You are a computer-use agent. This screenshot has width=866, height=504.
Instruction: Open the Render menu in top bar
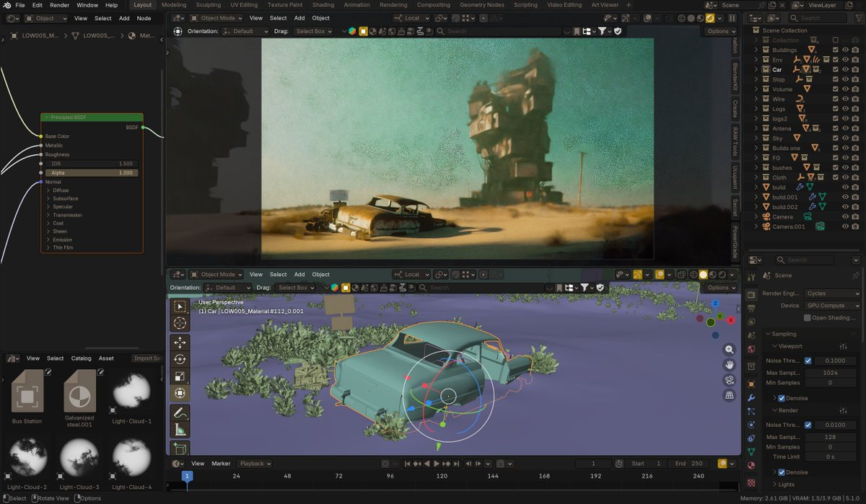(59, 5)
